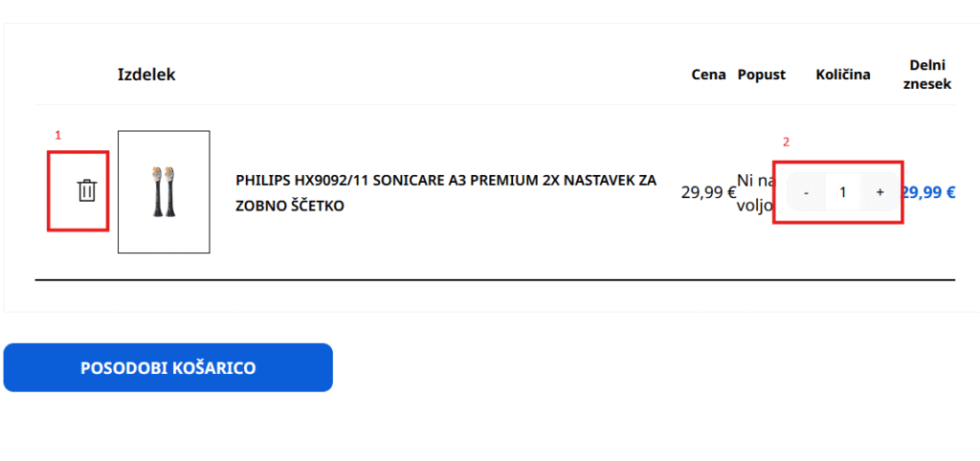Click the thin grey line under column headers
The height and width of the screenshot is (461, 980).
click(495, 105)
